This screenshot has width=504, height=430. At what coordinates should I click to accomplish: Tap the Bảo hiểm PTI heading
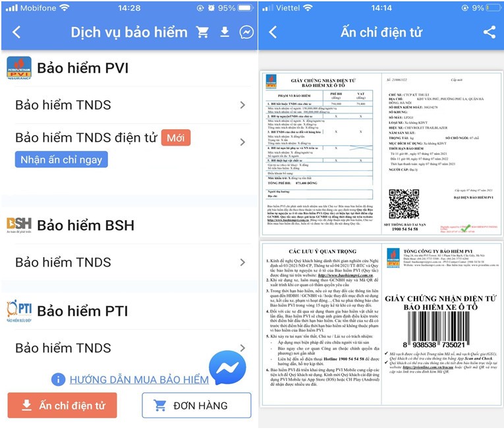pyautogui.click(x=82, y=311)
